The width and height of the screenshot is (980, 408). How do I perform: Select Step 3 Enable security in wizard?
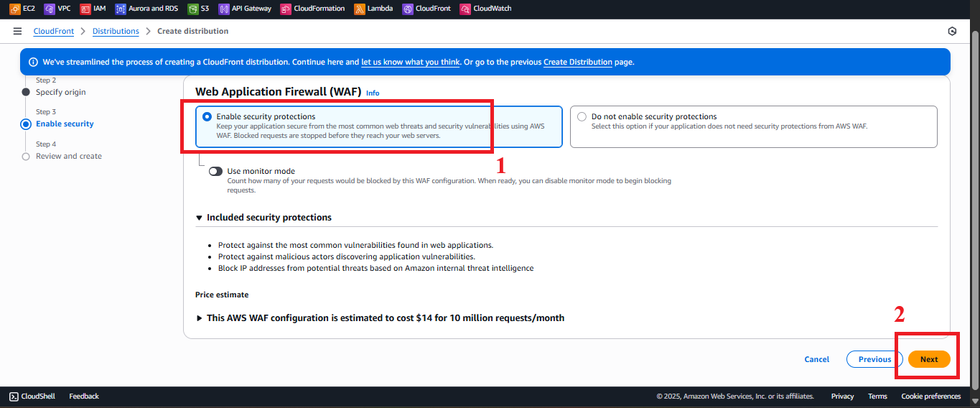65,124
